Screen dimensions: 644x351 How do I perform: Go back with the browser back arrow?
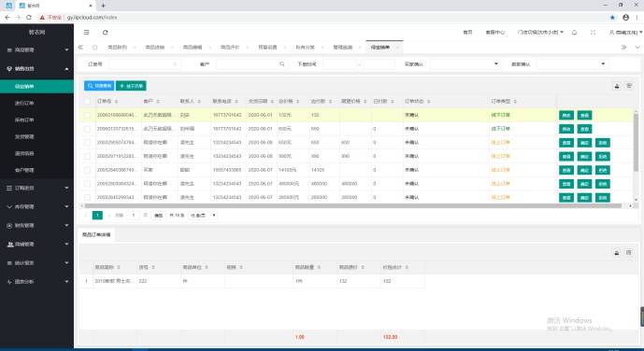click(7, 17)
